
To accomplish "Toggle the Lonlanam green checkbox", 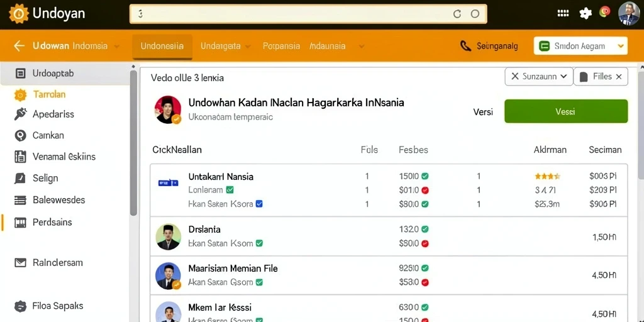I will pos(230,190).
